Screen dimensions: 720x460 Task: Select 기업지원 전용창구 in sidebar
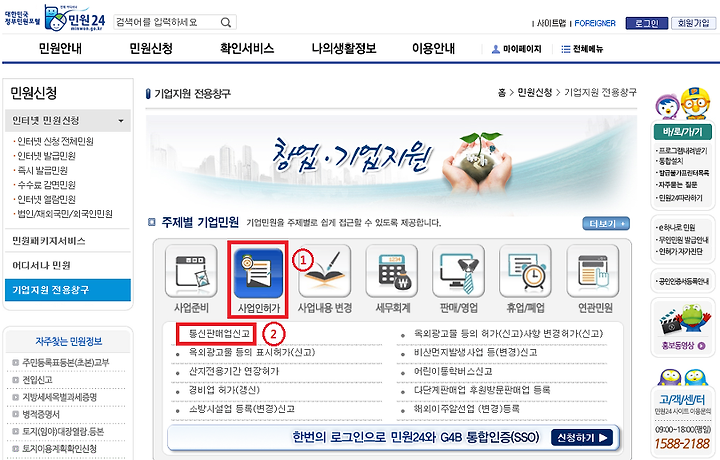pos(68,290)
